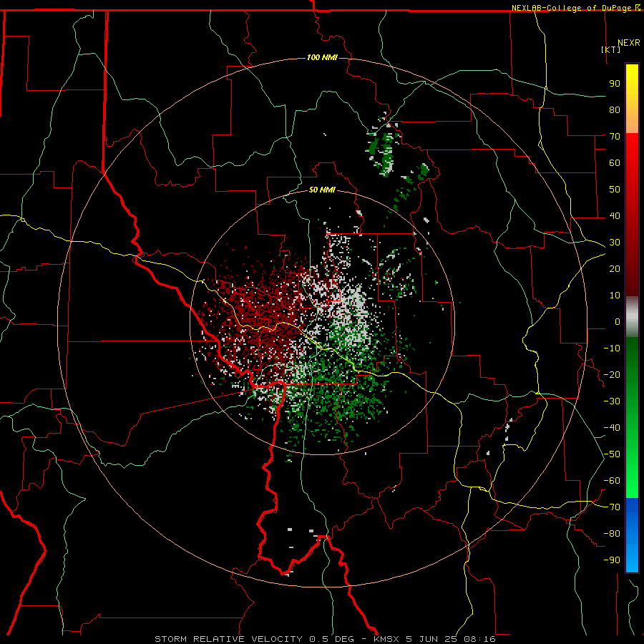Viewport: 644px width, 644px height.
Task: Click the -30 value on the velocity scale
Action: tap(612, 401)
